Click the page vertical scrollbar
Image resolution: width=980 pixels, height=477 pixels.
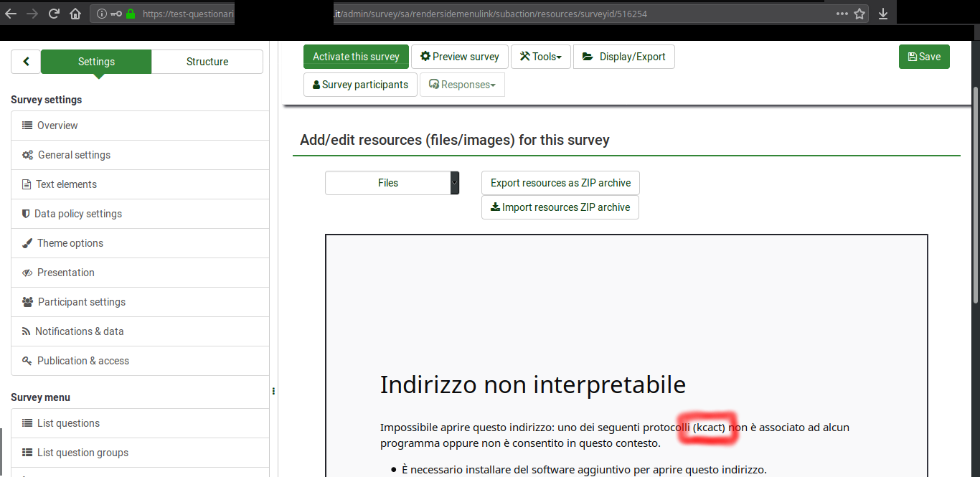tap(974, 194)
